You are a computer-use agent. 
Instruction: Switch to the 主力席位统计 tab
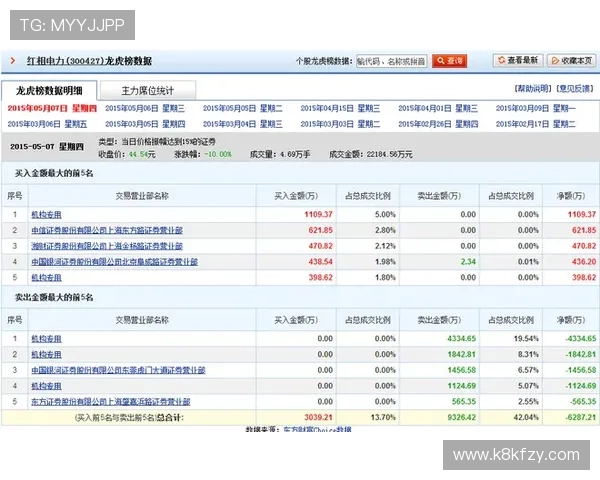(x=148, y=91)
